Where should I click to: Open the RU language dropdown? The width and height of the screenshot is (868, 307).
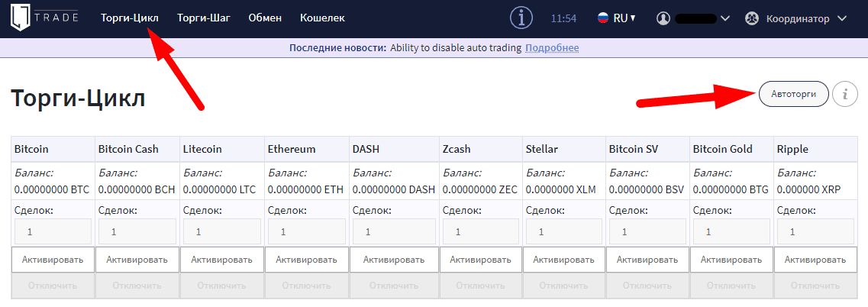click(624, 18)
